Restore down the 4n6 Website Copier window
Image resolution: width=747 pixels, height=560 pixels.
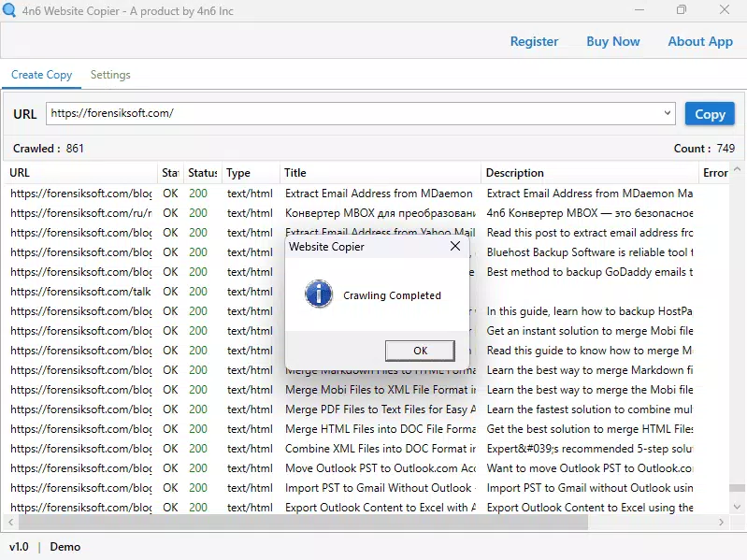click(682, 9)
